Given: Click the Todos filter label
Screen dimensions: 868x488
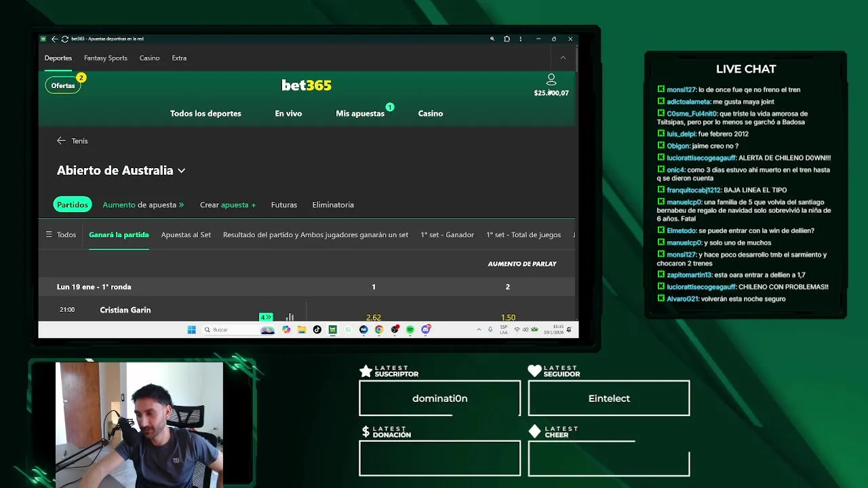Looking at the screenshot, I should [x=66, y=235].
